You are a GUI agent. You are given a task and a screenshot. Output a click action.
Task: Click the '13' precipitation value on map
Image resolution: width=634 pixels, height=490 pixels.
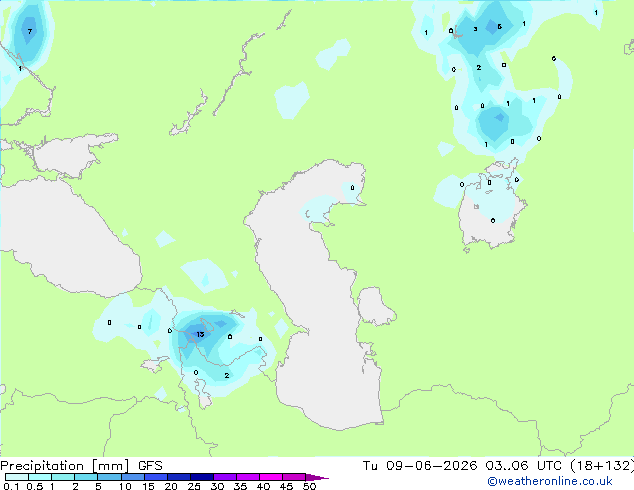click(x=200, y=334)
